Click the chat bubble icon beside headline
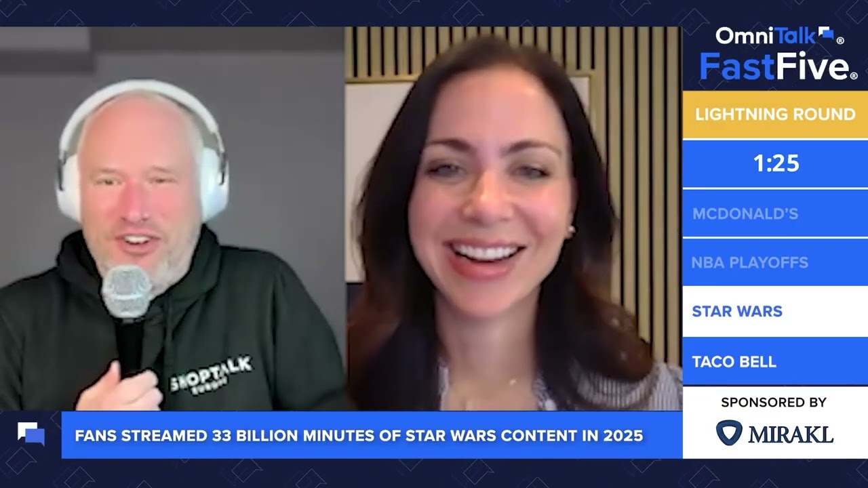The width and height of the screenshot is (868, 488). click(x=31, y=434)
